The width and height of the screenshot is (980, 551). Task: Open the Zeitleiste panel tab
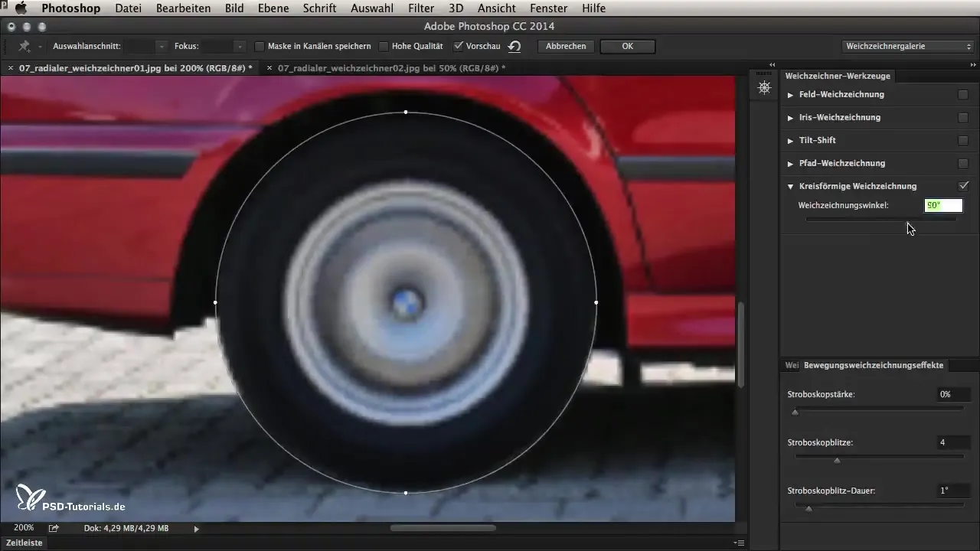(x=24, y=543)
